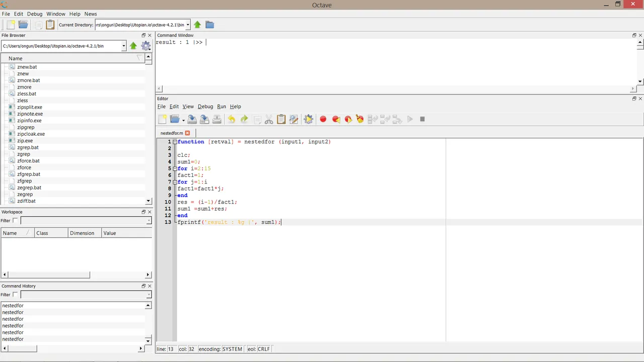Redo edit in Editor toolbar
644x362 pixels.
tap(244, 119)
